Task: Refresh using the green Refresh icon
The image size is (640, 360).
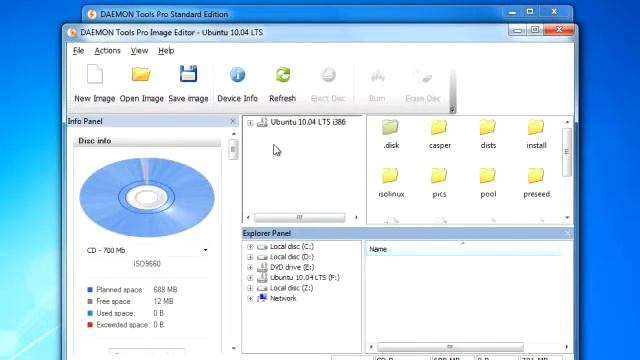Action: (x=282, y=75)
